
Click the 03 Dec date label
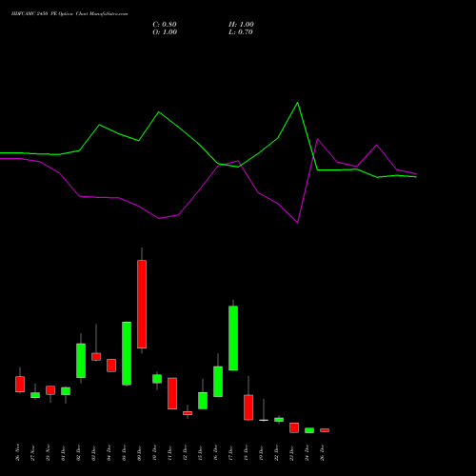[93, 452]
